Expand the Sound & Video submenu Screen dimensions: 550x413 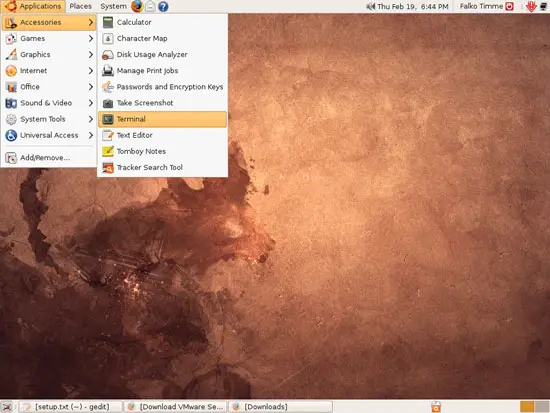click(49, 103)
